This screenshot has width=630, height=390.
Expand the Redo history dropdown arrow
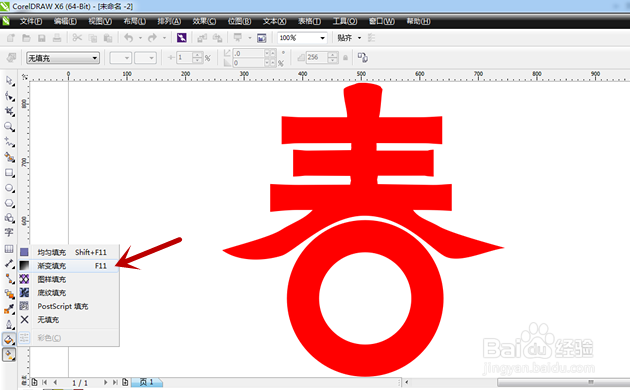pos(164,38)
